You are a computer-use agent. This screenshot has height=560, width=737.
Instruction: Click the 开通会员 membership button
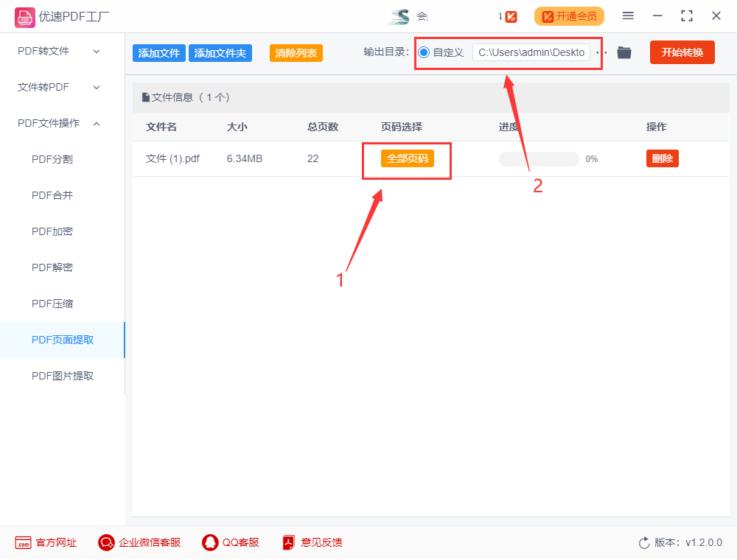(569, 16)
